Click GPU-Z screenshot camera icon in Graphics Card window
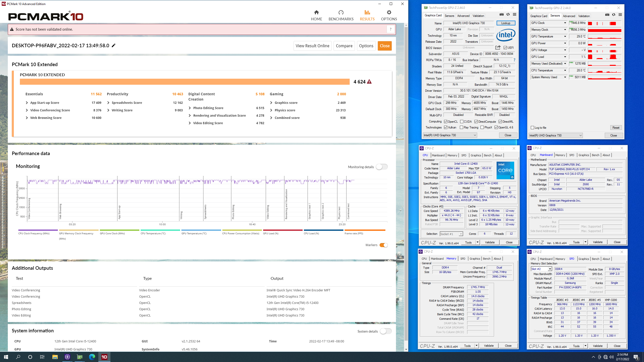 point(501,15)
